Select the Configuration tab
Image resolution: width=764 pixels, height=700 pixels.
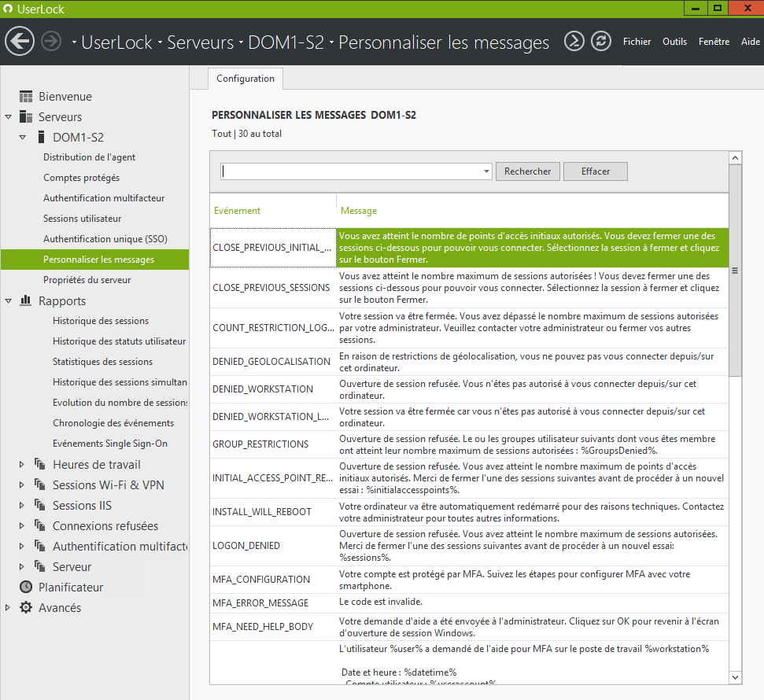(x=245, y=79)
